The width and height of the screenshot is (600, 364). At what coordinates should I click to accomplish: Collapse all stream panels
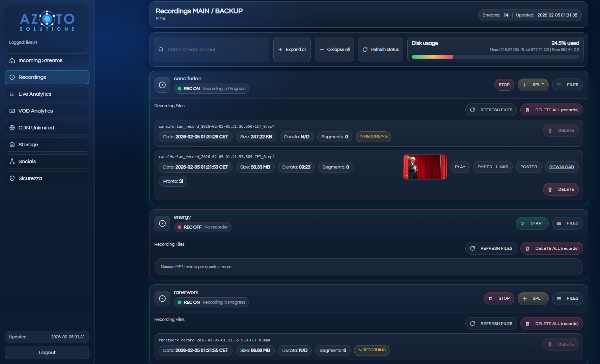[334, 49]
